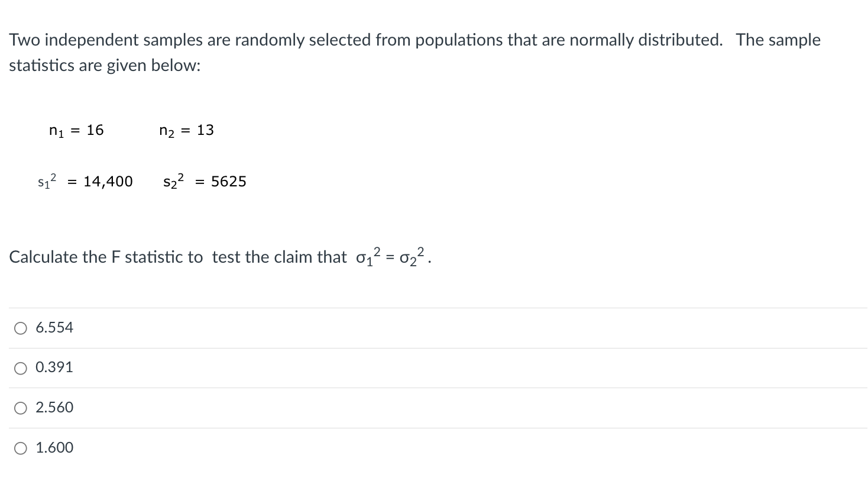Click the sample statistics n1 = 16
The height and width of the screenshot is (484, 868).
tap(76, 130)
